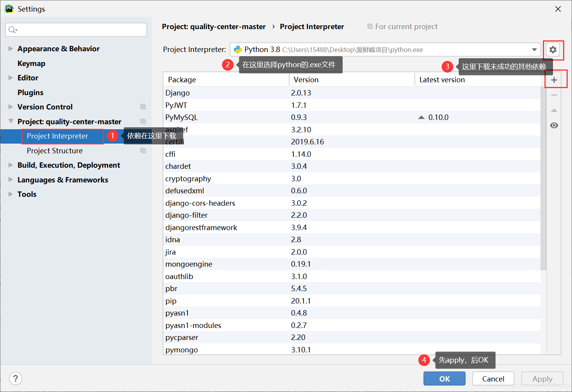Select the jira package row
The height and width of the screenshot is (392, 572).
coord(352,252)
